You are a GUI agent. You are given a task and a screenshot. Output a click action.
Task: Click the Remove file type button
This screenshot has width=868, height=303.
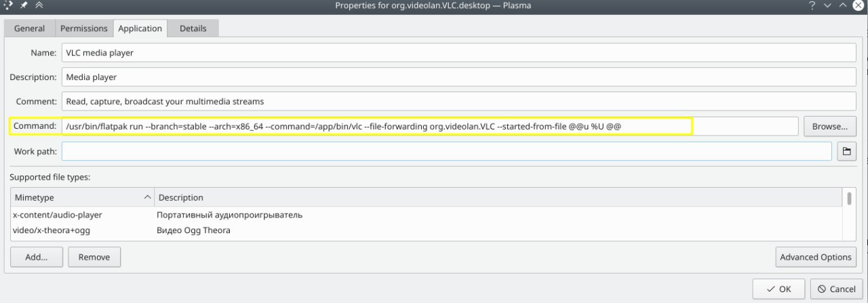point(94,257)
